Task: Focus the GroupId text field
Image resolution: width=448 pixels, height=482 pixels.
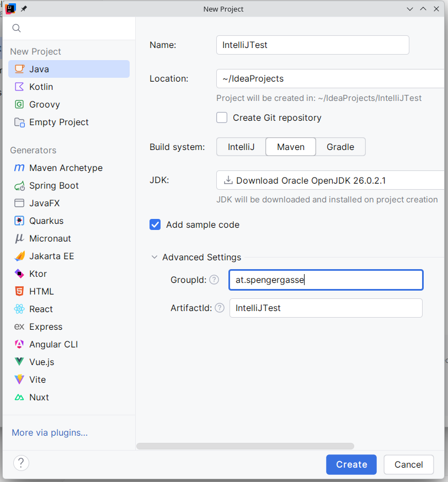Action: [x=326, y=280]
